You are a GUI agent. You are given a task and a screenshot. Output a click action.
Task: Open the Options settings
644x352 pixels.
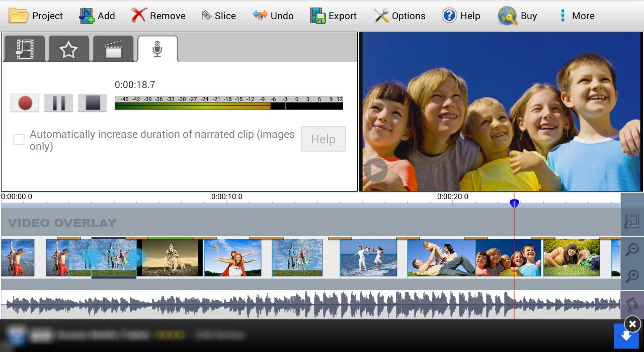[x=399, y=16]
